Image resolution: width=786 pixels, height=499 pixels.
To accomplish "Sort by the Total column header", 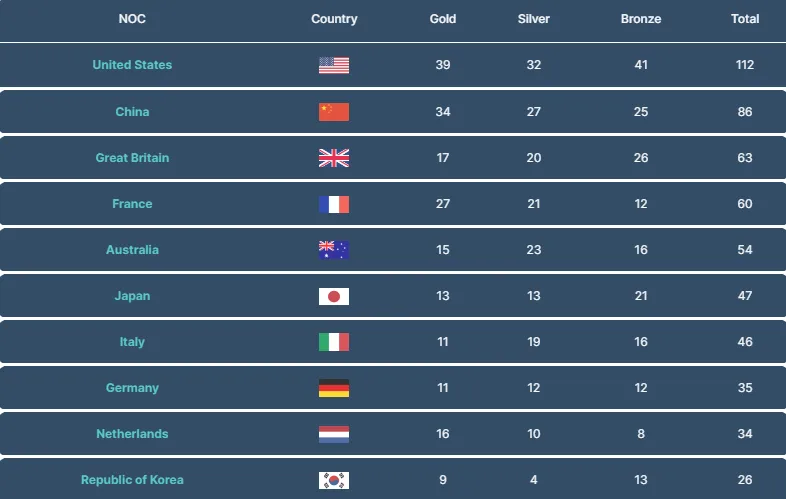I will click(x=745, y=19).
